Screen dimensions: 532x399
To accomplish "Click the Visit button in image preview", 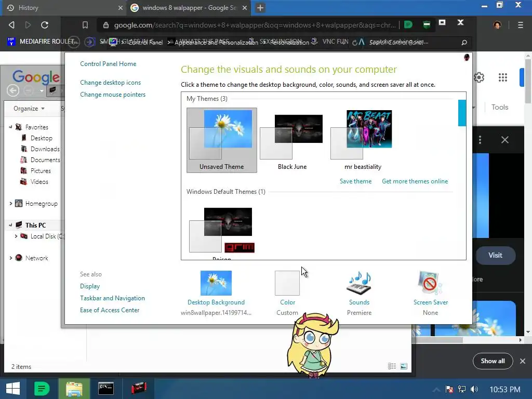I will (x=495, y=255).
